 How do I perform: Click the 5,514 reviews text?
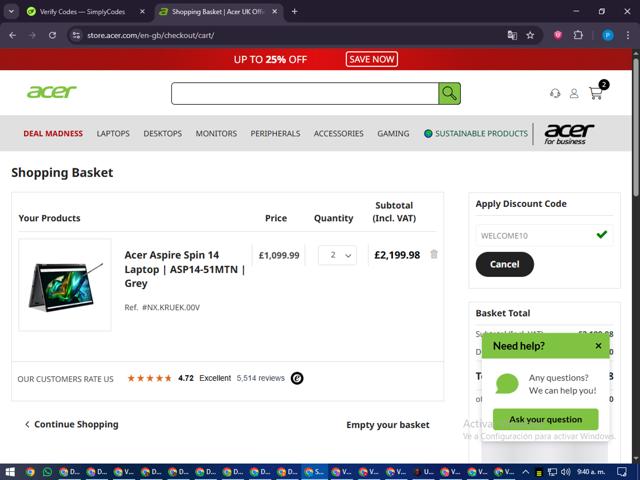260,378
